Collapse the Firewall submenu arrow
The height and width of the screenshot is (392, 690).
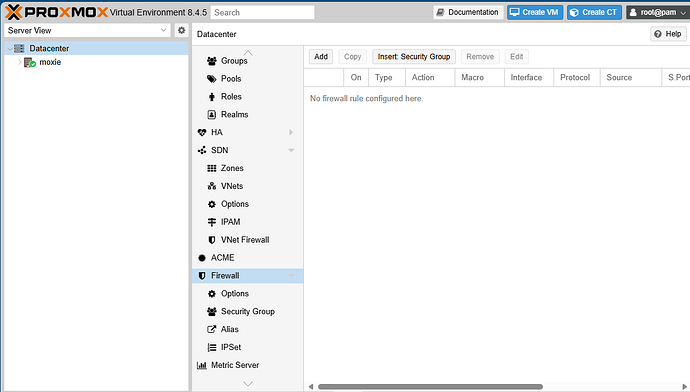tap(291, 276)
